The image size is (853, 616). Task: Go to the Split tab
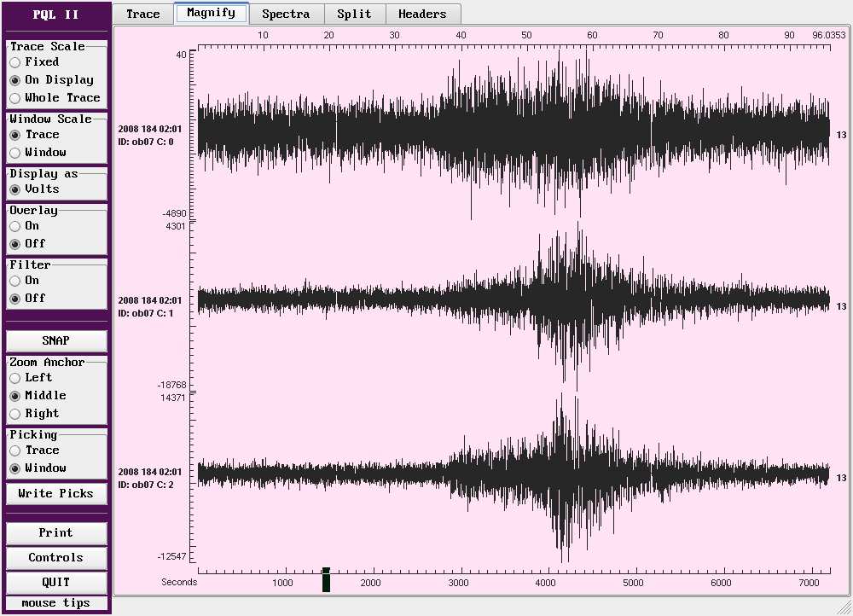354,14
